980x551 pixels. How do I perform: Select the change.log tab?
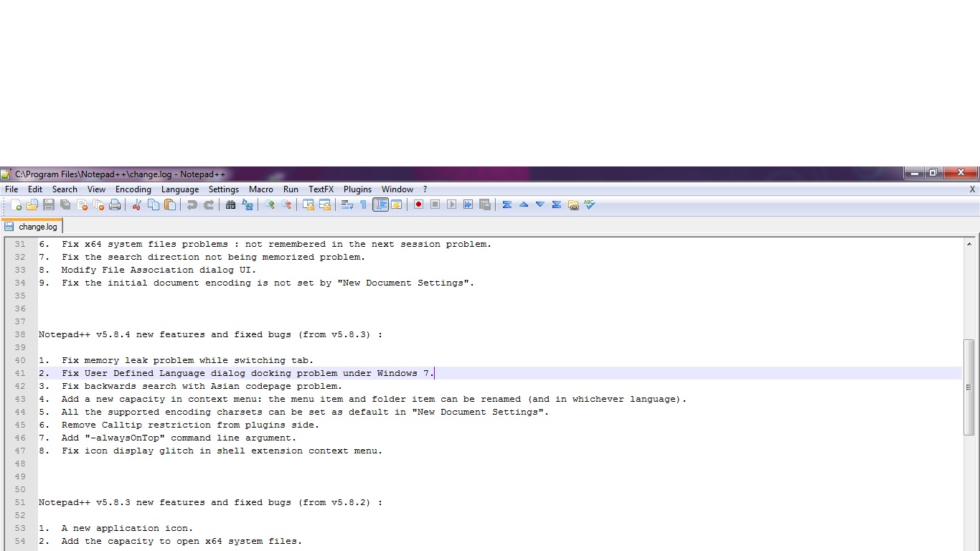pos(32,227)
